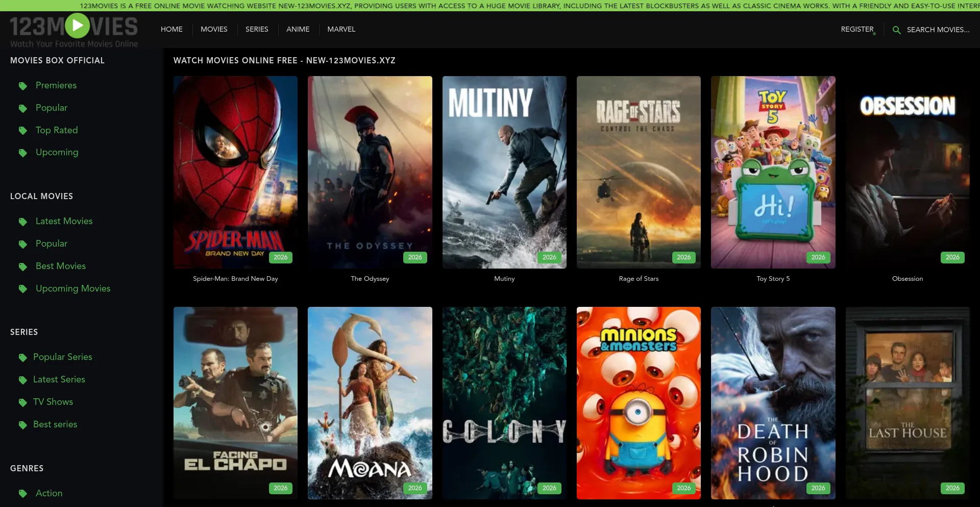This screenshot has height=507, width=980.
Task: Click the tag icon beside Top Rated
Action: [22, 131]
